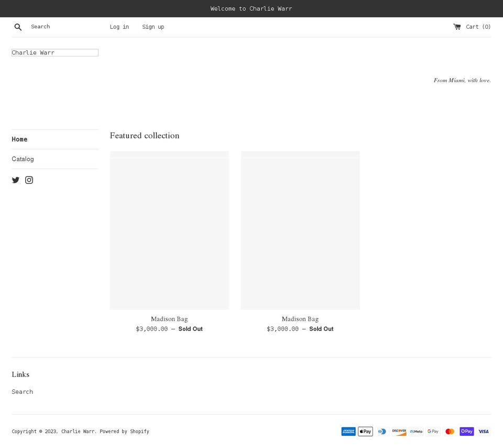Click the Visa payment icon
Viewport: 503px width, 448px height.
click(x=484, y=431)
